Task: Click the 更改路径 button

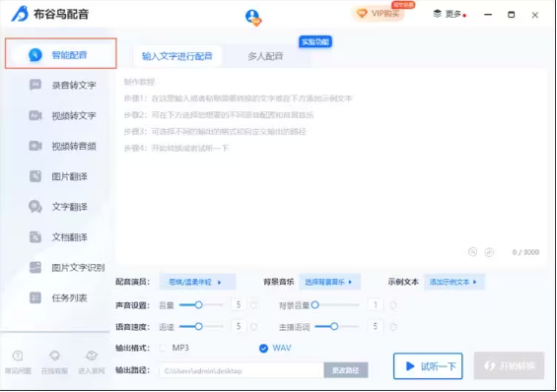Action: [346, 370]
